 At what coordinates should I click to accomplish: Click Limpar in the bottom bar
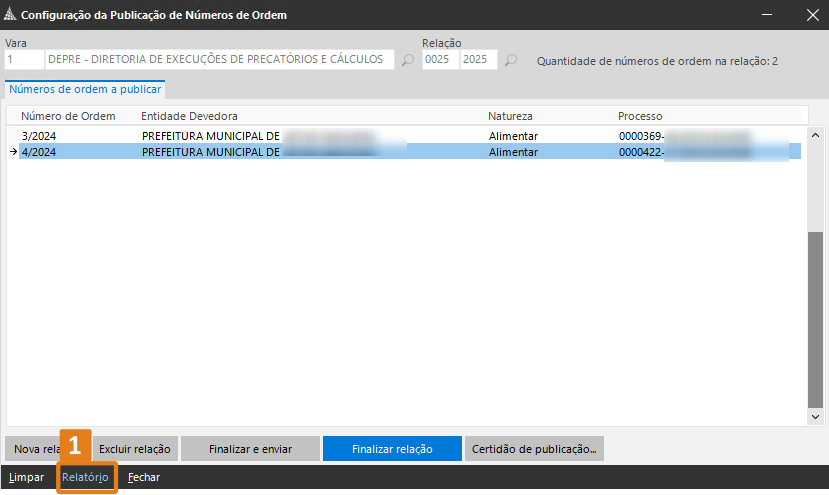[26, 477]
